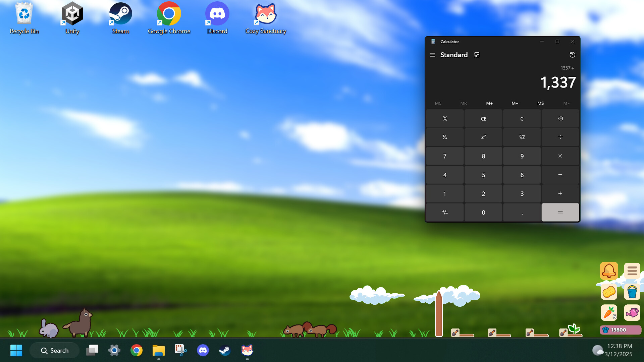644x362 pixels.
Task: Open Calculator's history panel
Action: [x=572, y=55]
